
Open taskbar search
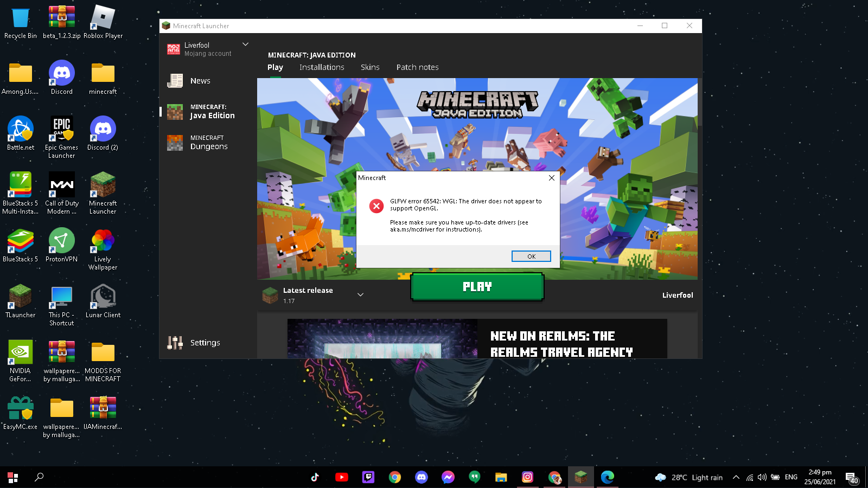(x=39, y=477)
